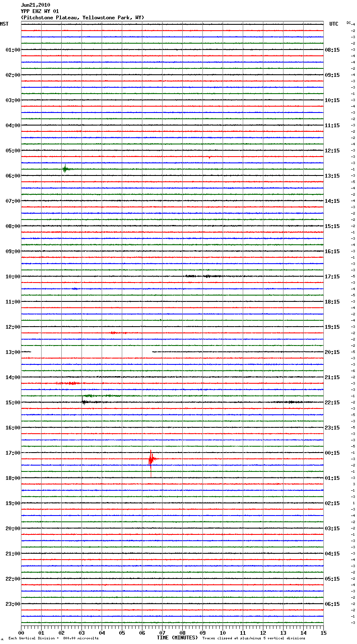Click the Pitchstone Plateau location subtitle
357x644 pixels.
click(82, 18)
